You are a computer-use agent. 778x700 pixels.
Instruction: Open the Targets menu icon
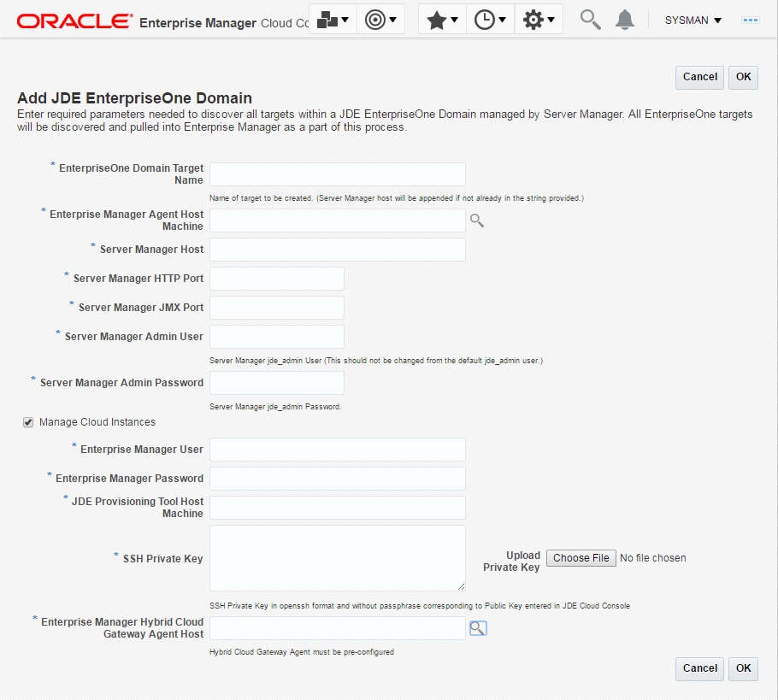pos(380,20)
